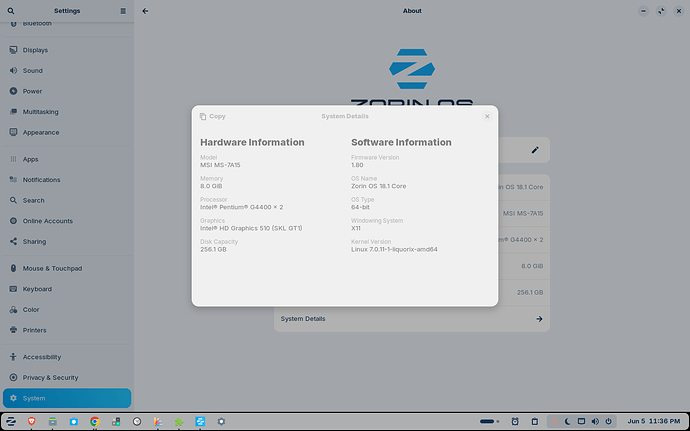The height and width of the screenshot is (431, 690).
Task: Click the pencil edit icon for device name
Action: (x=535, y=150)
